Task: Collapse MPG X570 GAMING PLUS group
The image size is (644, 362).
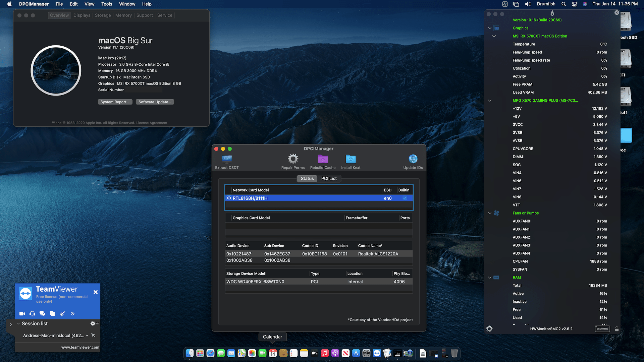Action: click(x=490, y=101)
